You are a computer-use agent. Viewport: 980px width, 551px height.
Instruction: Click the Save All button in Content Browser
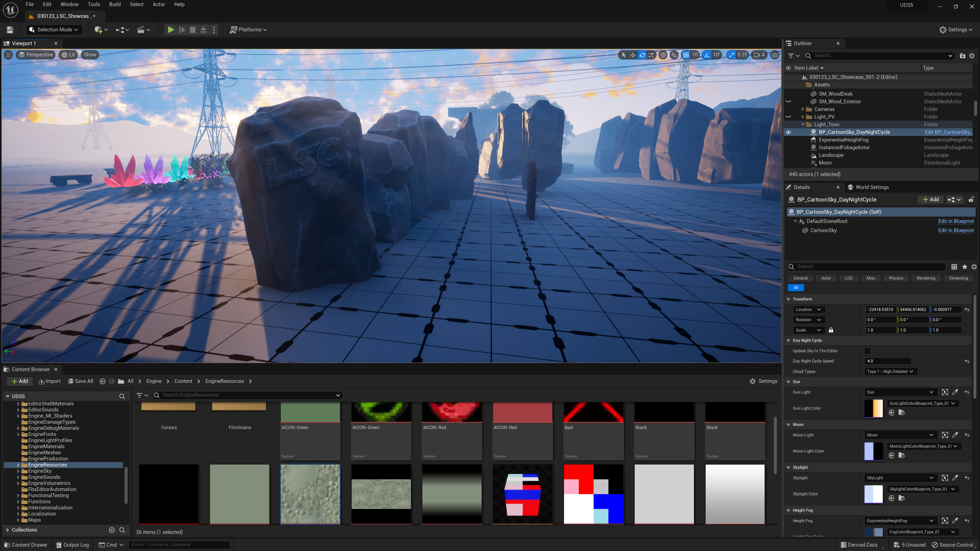(80, 381)
